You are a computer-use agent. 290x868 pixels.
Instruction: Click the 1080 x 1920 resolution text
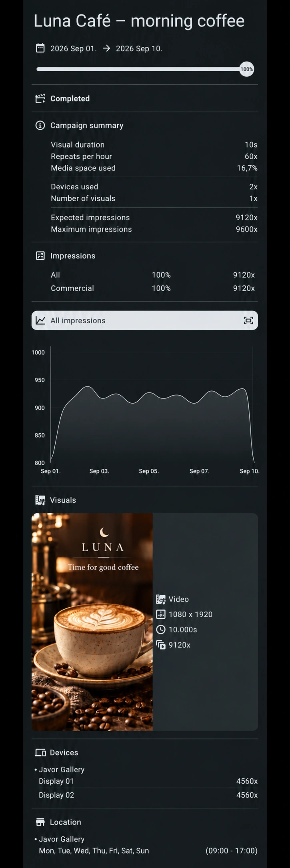pos(190,614)
